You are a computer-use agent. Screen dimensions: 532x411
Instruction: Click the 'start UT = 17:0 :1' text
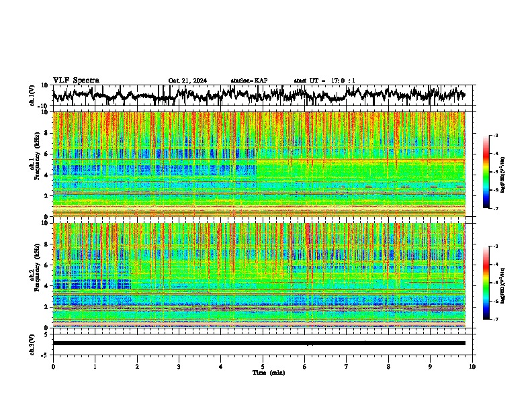point(324,81)
